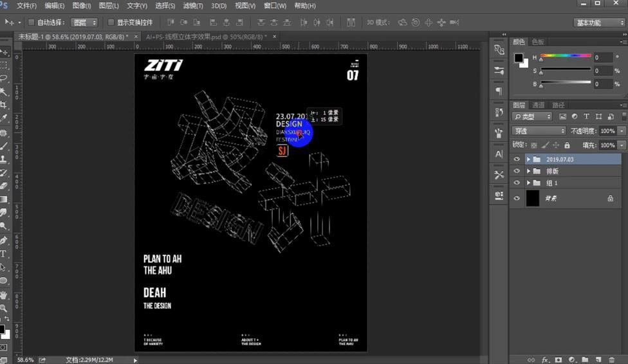Select the Gradient tool
Image resolution: width=628 pixels, height=364 pixels.
(4, 199)
